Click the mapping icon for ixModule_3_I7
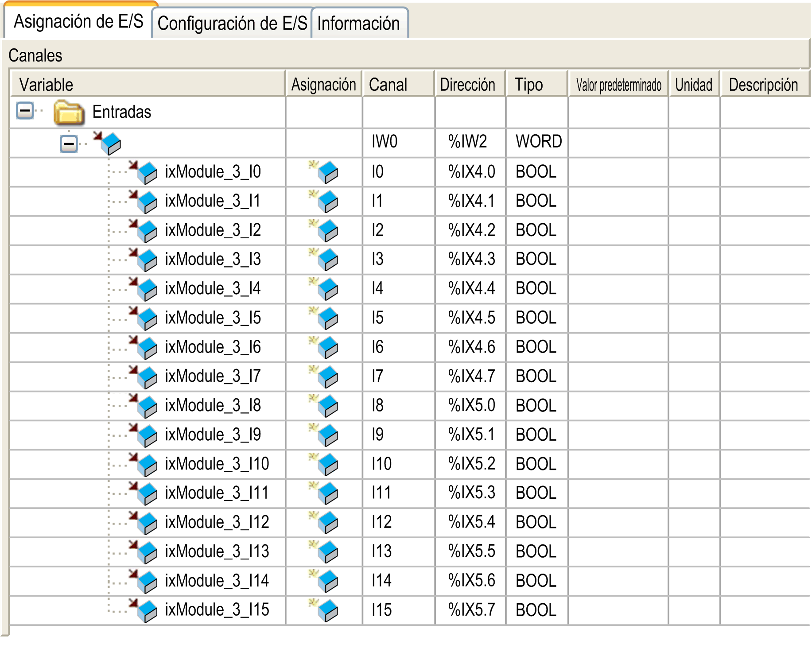Image resolution: width=812 pixels, height=656 pixels. click(324, 376)
